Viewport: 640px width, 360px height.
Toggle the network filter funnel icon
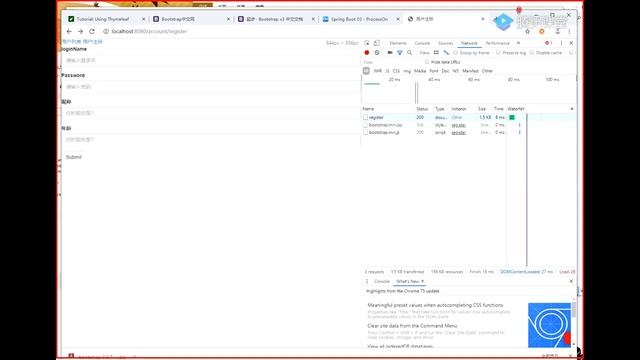400,53
